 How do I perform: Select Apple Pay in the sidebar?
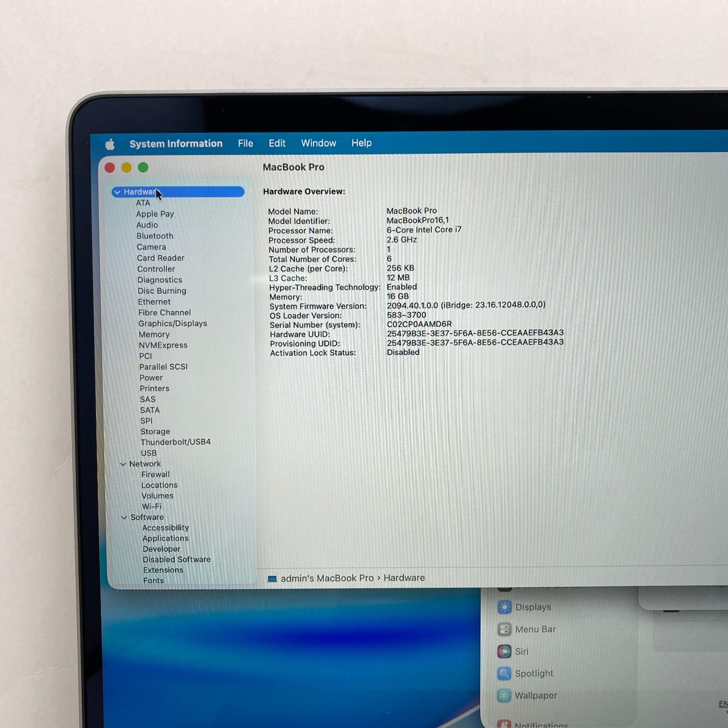[x=155, y=214]
